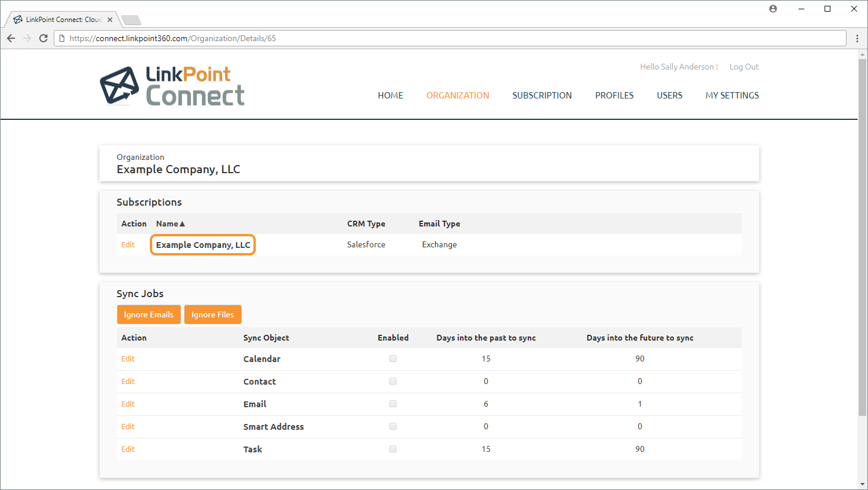This screenshot has width=868, height=490.
Task: Click the Calendar sync object label
Action: (262, 359)
